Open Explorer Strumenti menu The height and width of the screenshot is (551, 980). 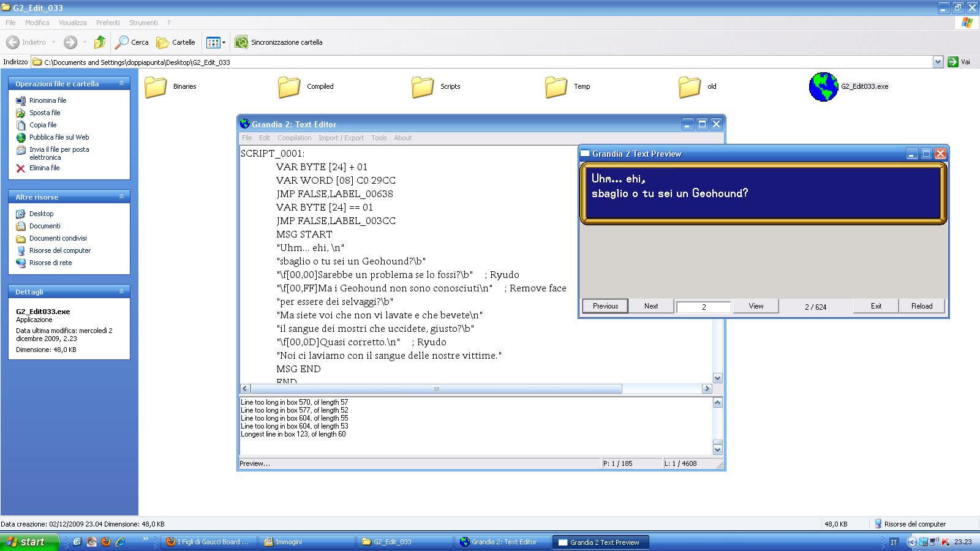point(143,23)
